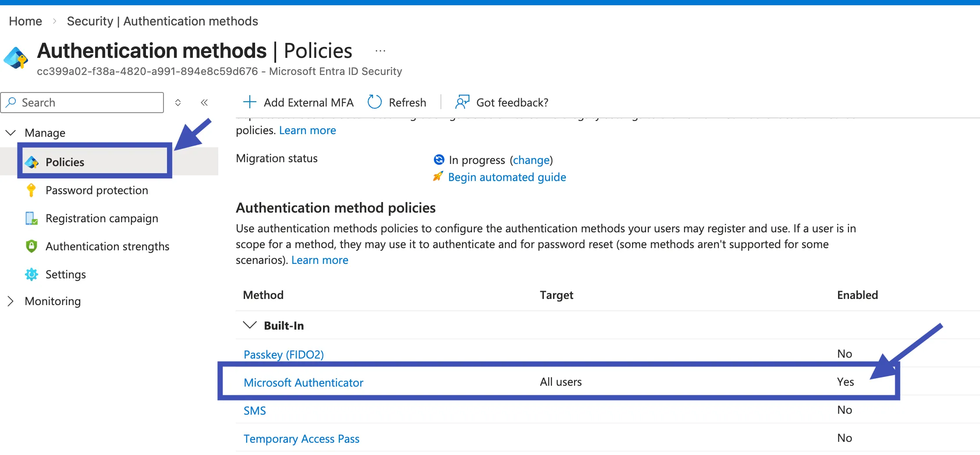Click Learn more after scenarios text
This screenshot has height=455, width=980.
(320, 260)
